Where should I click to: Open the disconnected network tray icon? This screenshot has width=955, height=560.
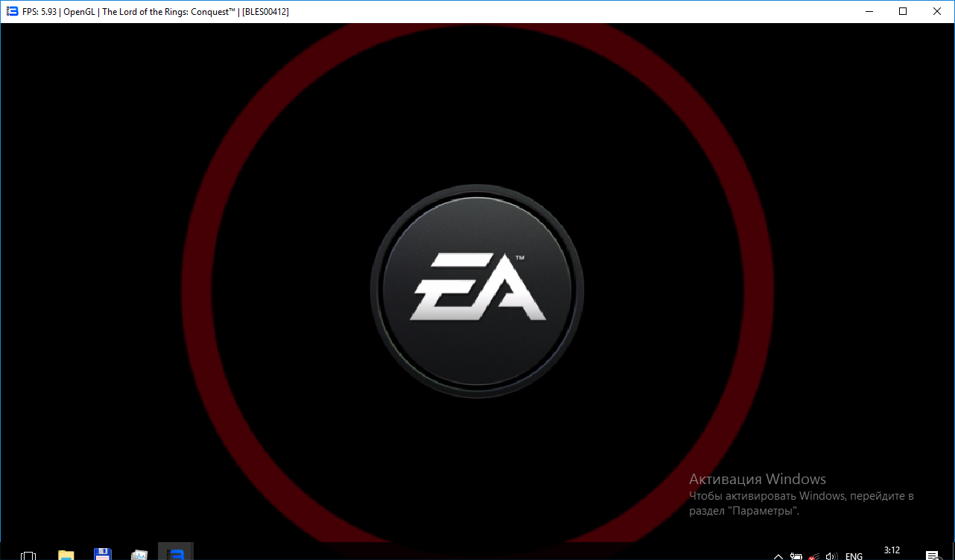(814, 556)
